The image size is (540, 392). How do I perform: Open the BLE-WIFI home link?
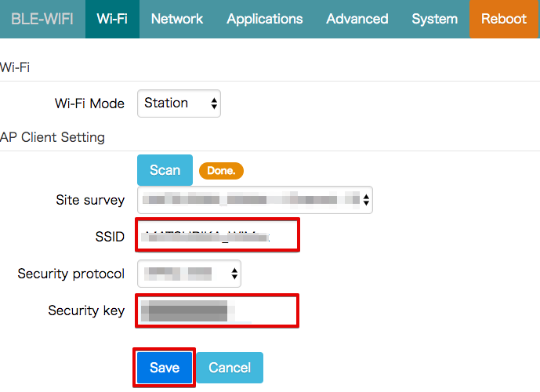pos(42,19)
